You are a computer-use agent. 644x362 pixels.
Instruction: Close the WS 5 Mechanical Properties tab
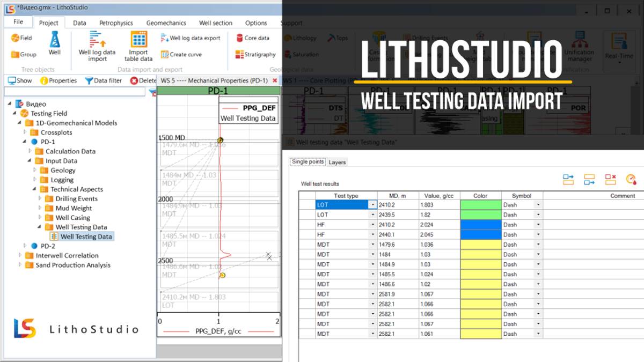[275, 80]
